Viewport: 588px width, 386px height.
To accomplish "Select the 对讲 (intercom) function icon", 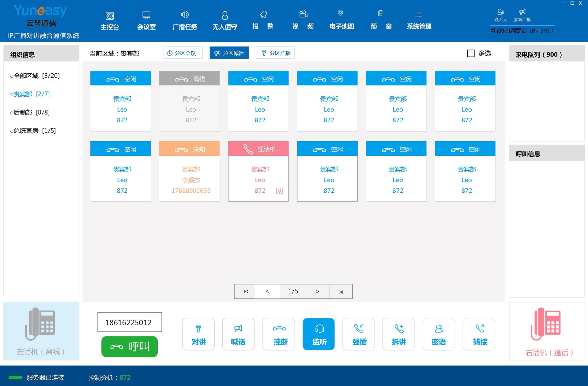I will [x=198, y=334].
